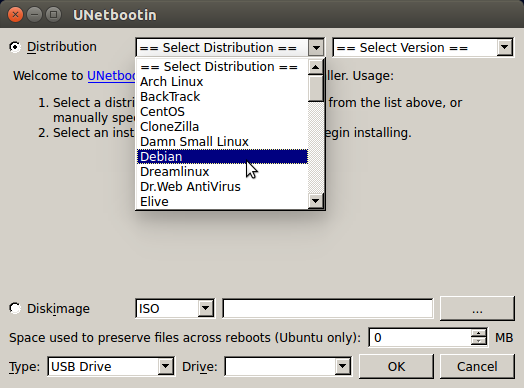The height and width of the screenshot is (388, 524).
Task: Minimize the UNetbootin window
Action: [34, 15]
